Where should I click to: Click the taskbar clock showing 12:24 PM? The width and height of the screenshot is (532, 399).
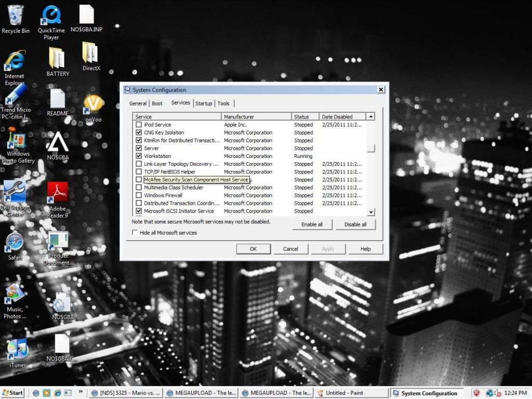pyautogui.click(x=515, y=393)
